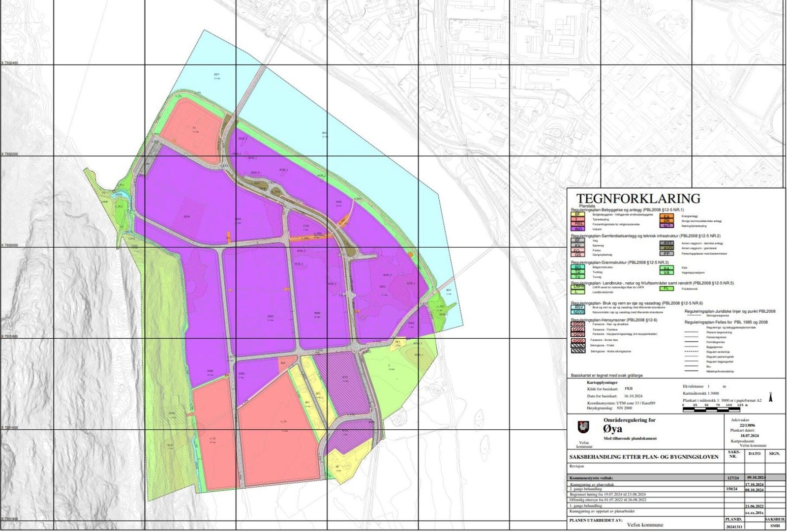Select the purple IND industry legend swatch
Image resolution: width=787 pixels, height=532 pixels.
click(577, 228)
